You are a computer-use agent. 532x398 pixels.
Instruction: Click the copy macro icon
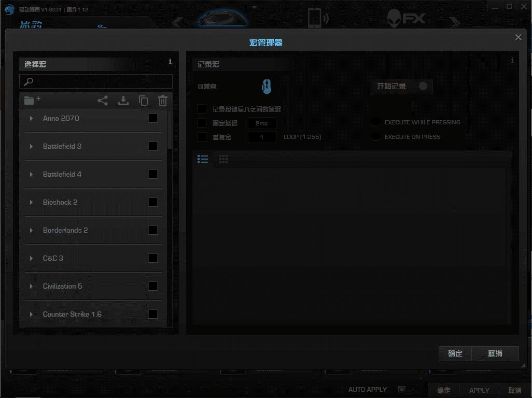pos(143,101)
